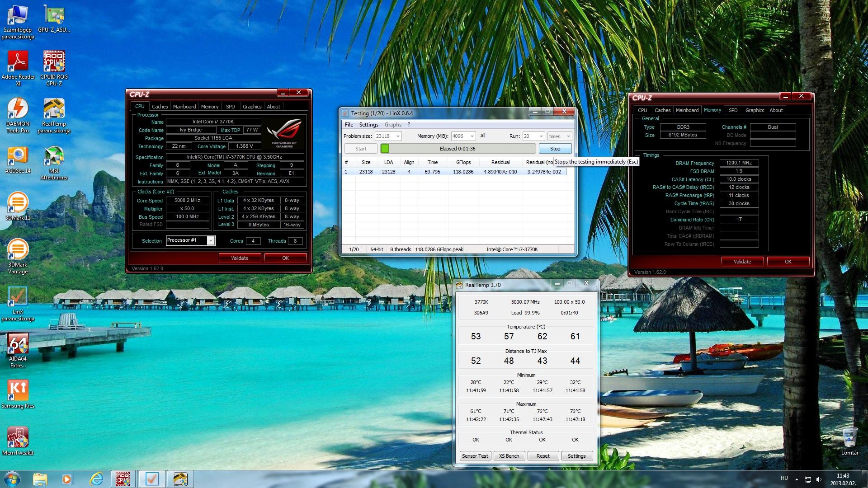The image size is (868, 488).
Task: Click the LinX elapsed progress bar
Action: pyautogui.click(x=458, y=149)
